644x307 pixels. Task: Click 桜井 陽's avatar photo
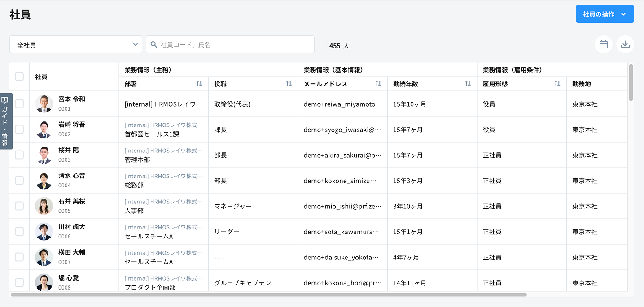coord(44,155)
